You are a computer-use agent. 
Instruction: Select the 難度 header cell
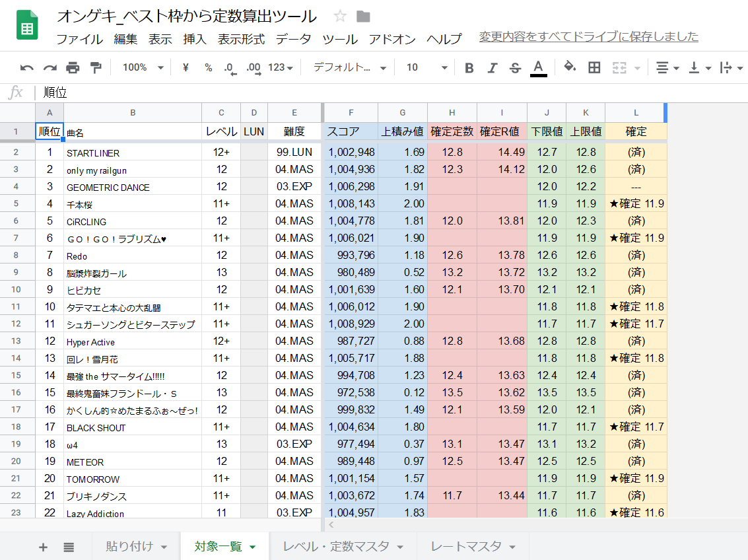[294, 131]
